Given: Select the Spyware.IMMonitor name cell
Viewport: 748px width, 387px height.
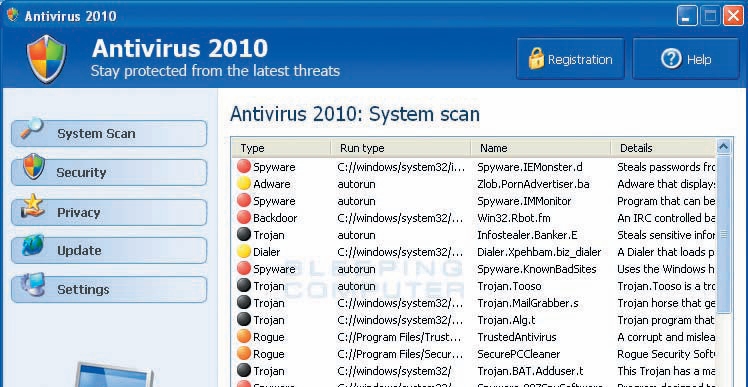Looking at the screenshot, I should click(524, 201).
